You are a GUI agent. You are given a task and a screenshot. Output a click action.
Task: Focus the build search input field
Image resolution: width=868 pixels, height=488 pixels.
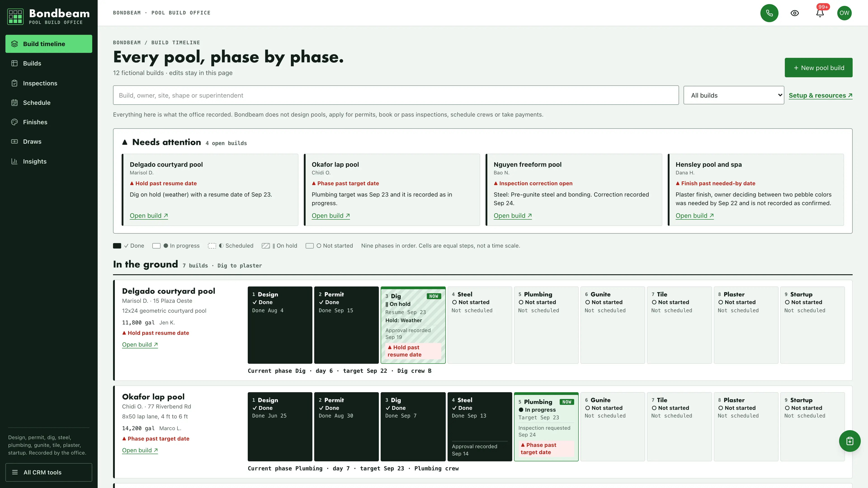[396, 95]
